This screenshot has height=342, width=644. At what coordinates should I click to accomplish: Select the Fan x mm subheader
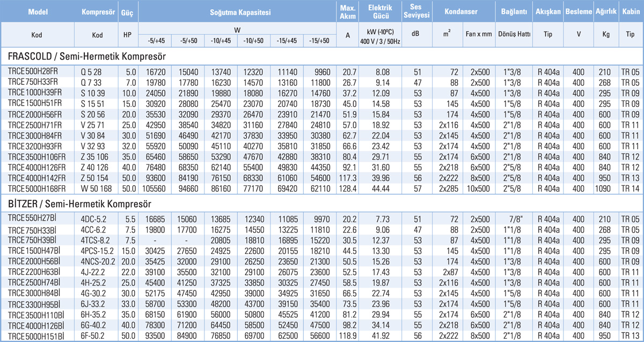pyautogui.click(x=480, y=34)
